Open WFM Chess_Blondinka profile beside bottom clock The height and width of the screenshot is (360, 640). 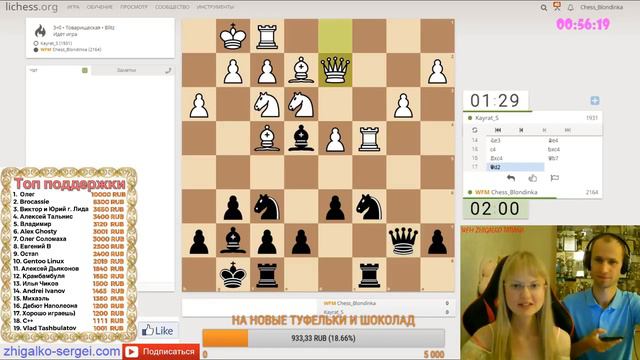[x=506, y=192]
